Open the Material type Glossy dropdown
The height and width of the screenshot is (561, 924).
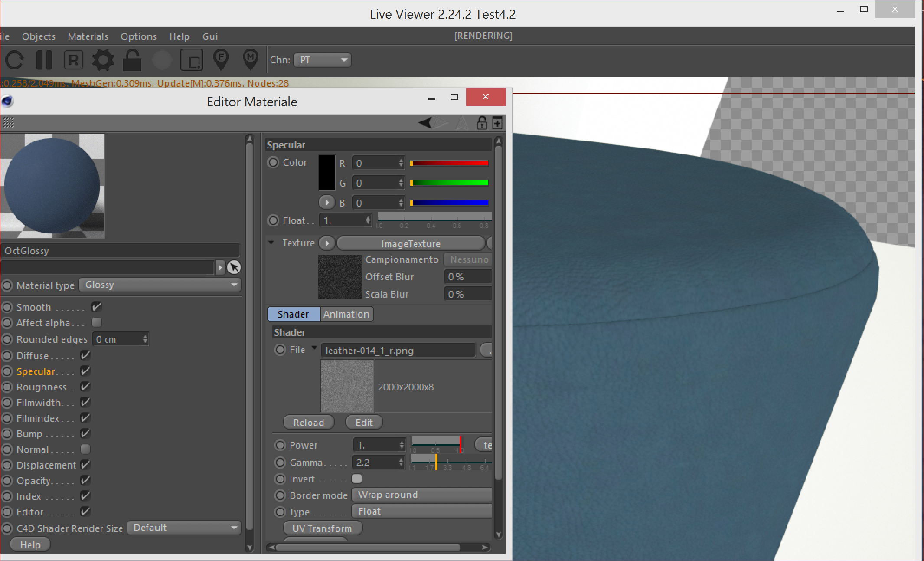(160, 285)
